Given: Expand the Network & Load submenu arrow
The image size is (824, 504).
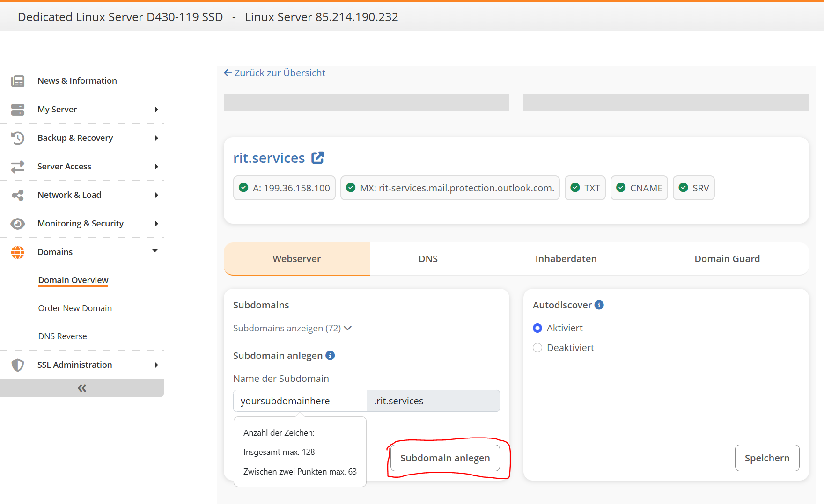Looking at the screenshot, I should click(x=156, y=195).
